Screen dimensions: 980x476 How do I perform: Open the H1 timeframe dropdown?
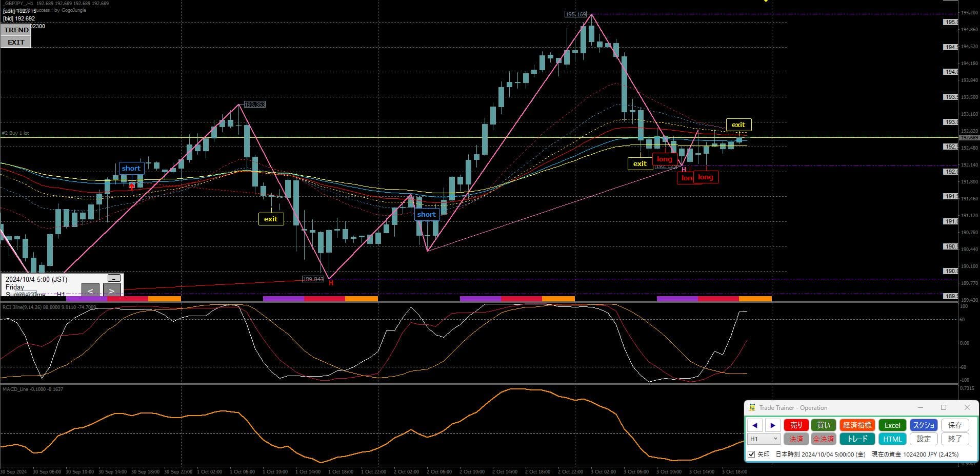(764, 439)
